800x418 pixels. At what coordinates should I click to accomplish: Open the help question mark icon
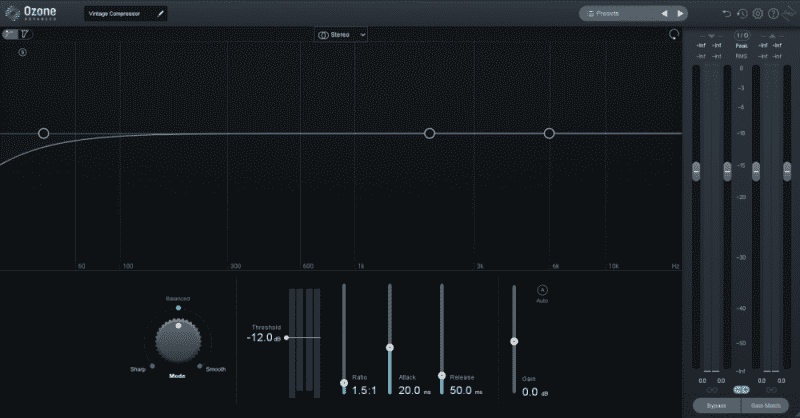pyautogui.click(x=773, y=14)
